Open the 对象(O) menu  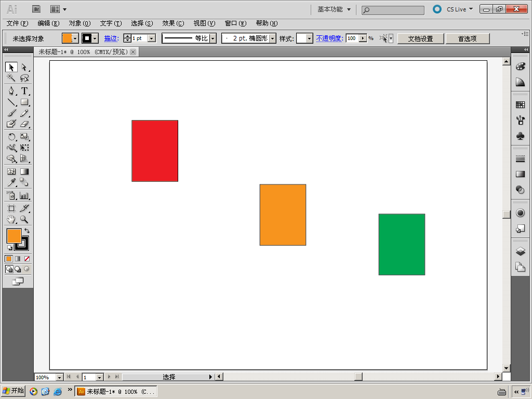coord(79,23)
